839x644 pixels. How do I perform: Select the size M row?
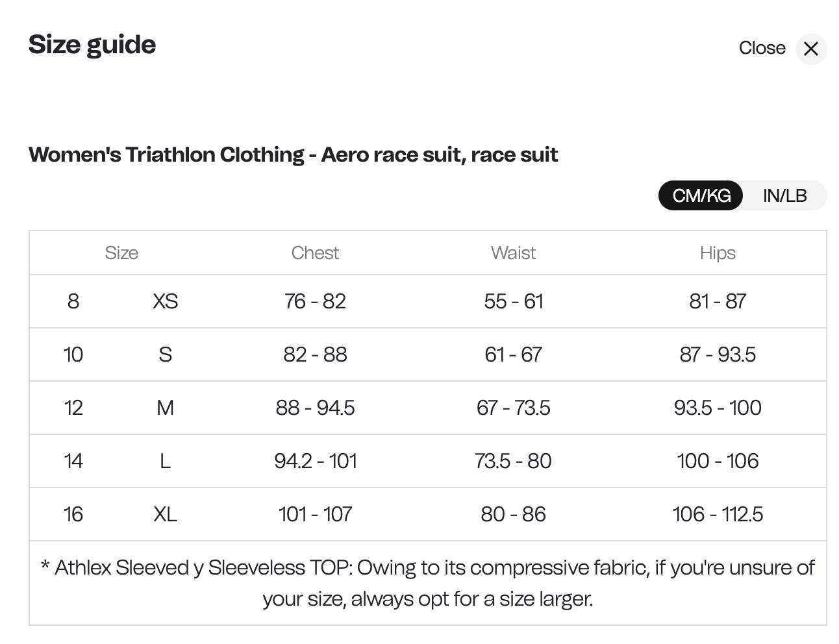click(x=166, y=408)
